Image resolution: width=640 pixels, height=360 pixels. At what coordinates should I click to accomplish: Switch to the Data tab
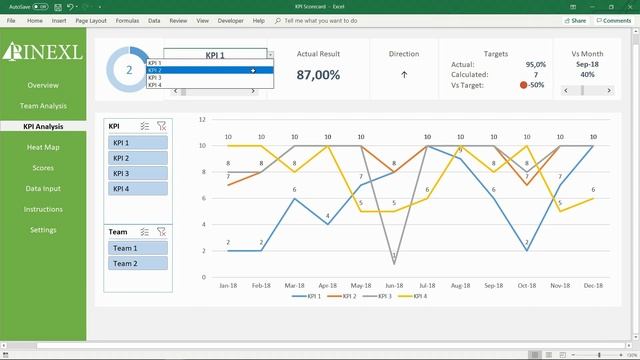tap(154, 20)
